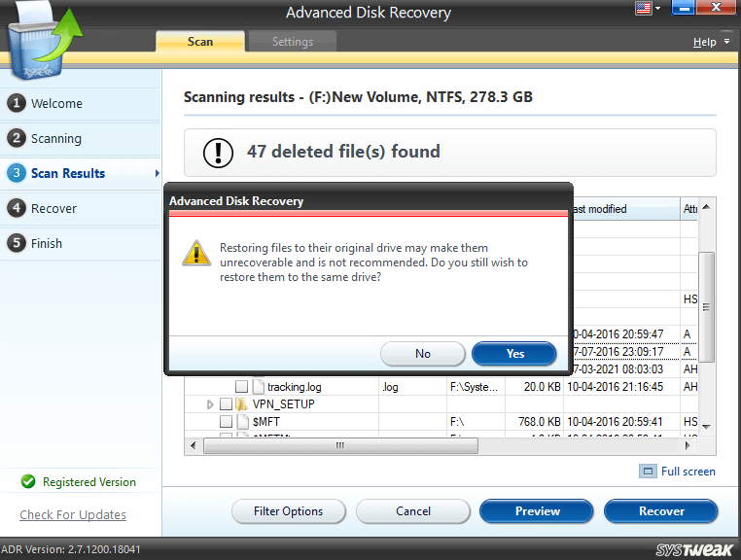This screenshot has width=741, height=560.
Task: Click the Scan Results arrow indicator
Action: pos(157,173)
